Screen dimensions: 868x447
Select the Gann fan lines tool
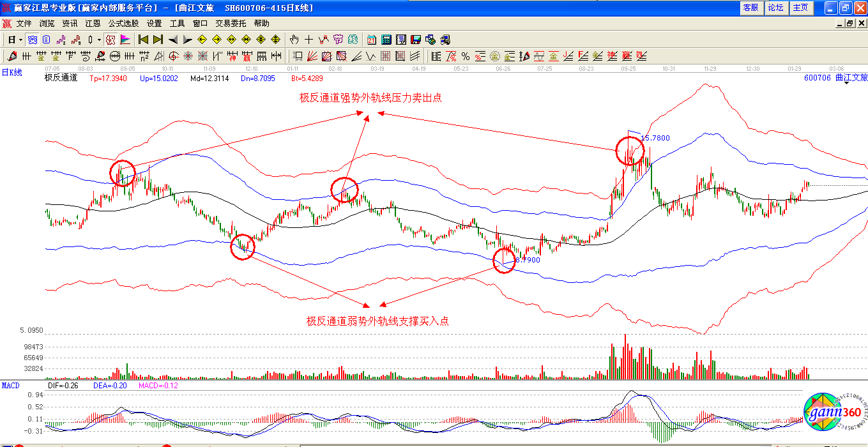pyautogui.click(x=313, y=56)
